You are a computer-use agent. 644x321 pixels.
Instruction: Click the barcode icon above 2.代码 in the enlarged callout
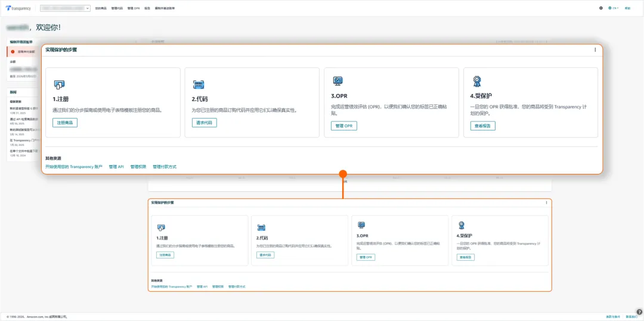tap(199, 84)
